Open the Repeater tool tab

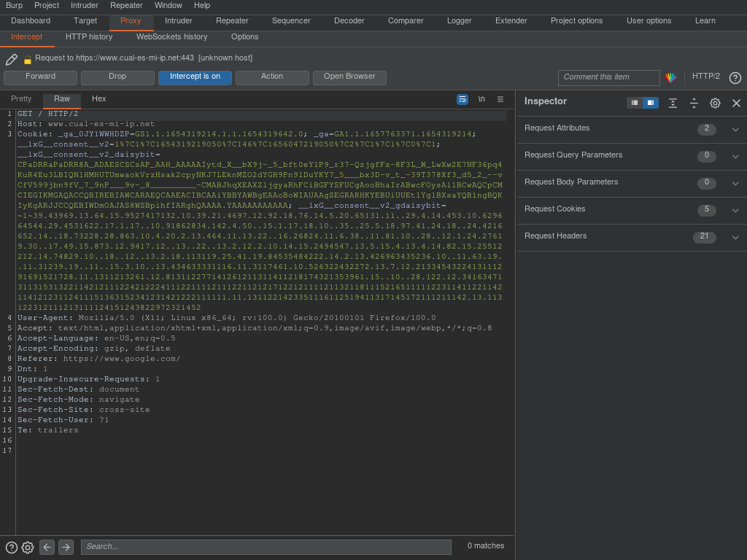click(232, 21)
